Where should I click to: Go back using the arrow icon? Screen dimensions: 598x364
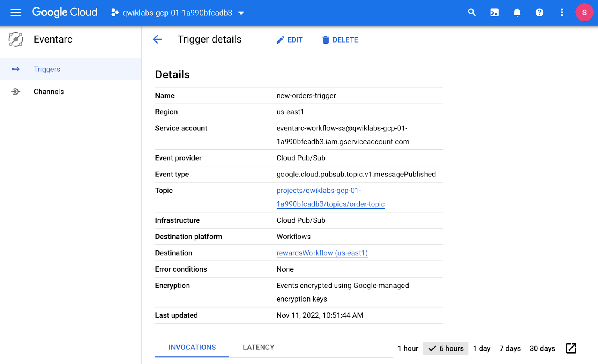(x=157, y=40)
